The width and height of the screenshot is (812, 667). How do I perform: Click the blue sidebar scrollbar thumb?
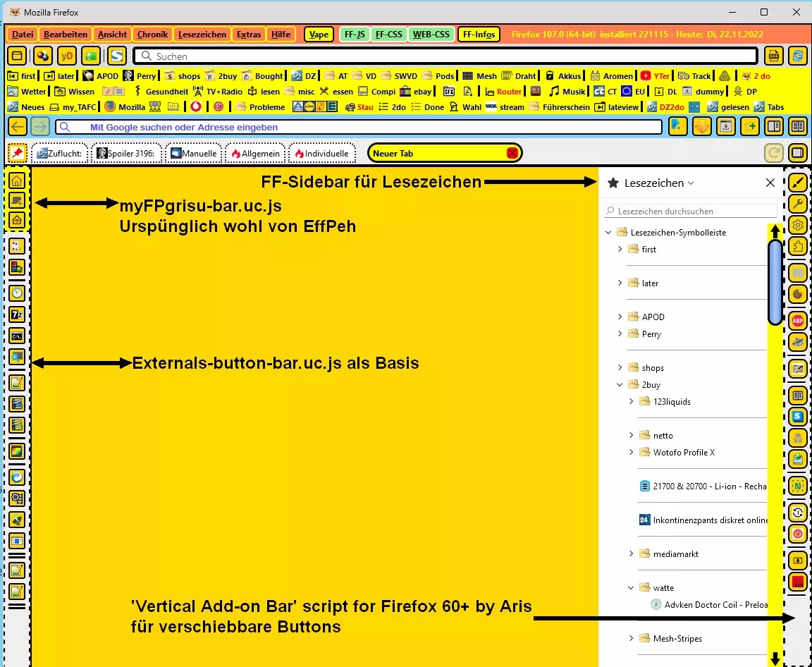point(775,282)
